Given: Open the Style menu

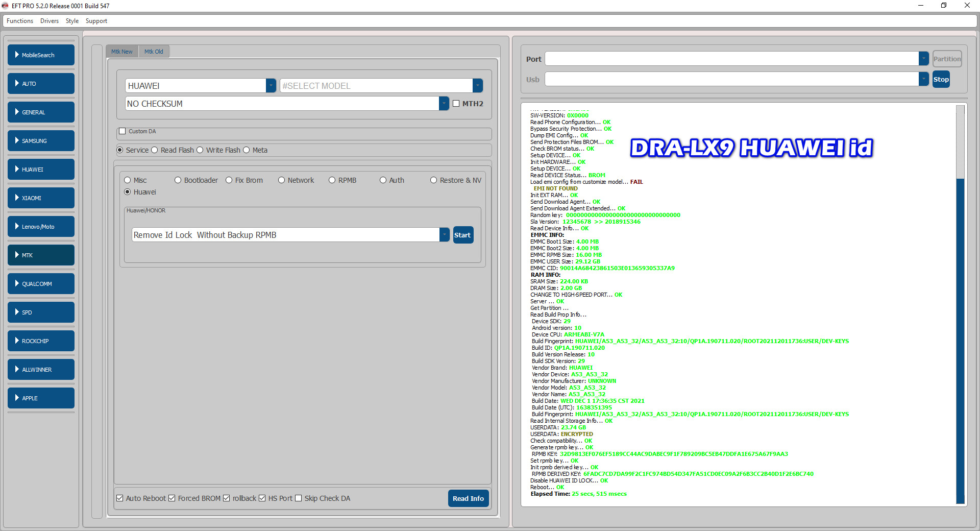Looking at the screenshot, I should (72, 21).
